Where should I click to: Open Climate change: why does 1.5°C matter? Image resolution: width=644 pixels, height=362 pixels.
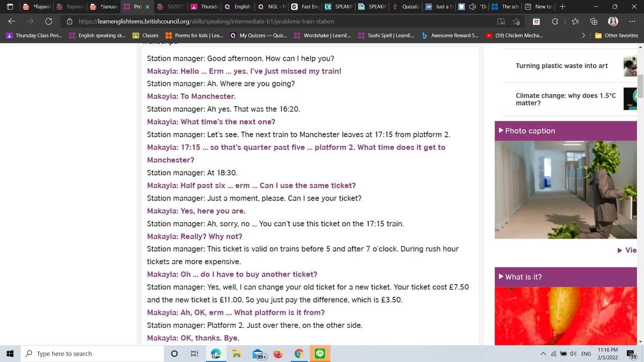click(566, 99)
